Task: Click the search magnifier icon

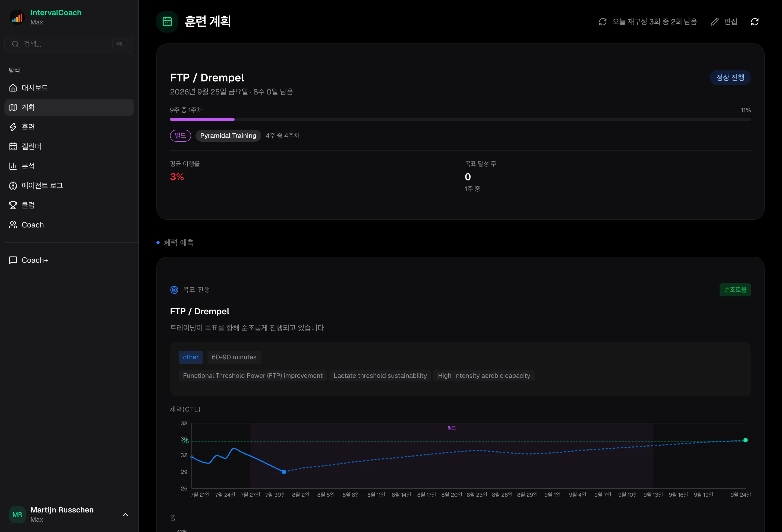Action: pyautogui.click(x=15, y=44)
